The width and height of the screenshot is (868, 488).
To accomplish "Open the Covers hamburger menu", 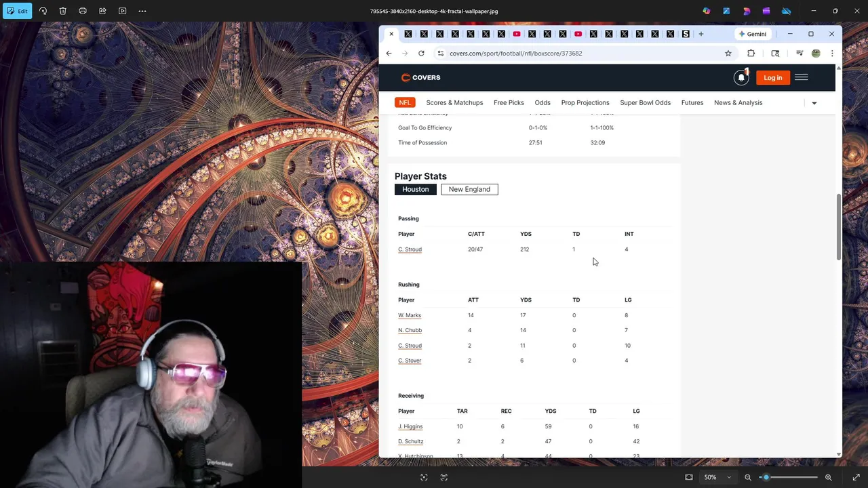I will (x=802, y=77).
